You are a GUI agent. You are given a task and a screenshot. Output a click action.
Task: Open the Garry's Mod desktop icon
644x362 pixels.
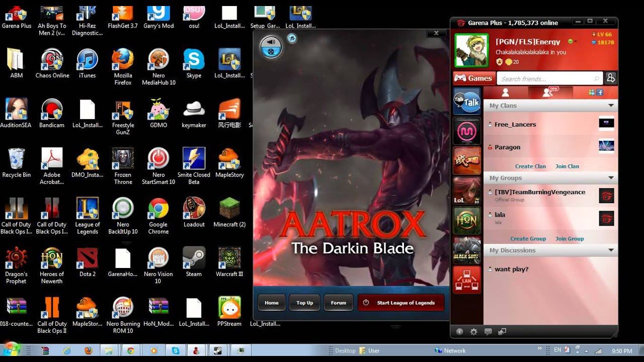[x=158, y=17]
